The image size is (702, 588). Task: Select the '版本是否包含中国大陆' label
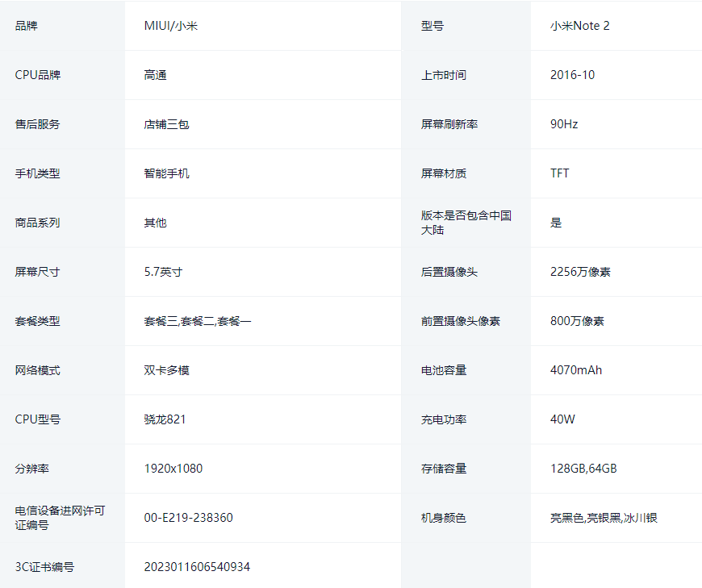466,223
